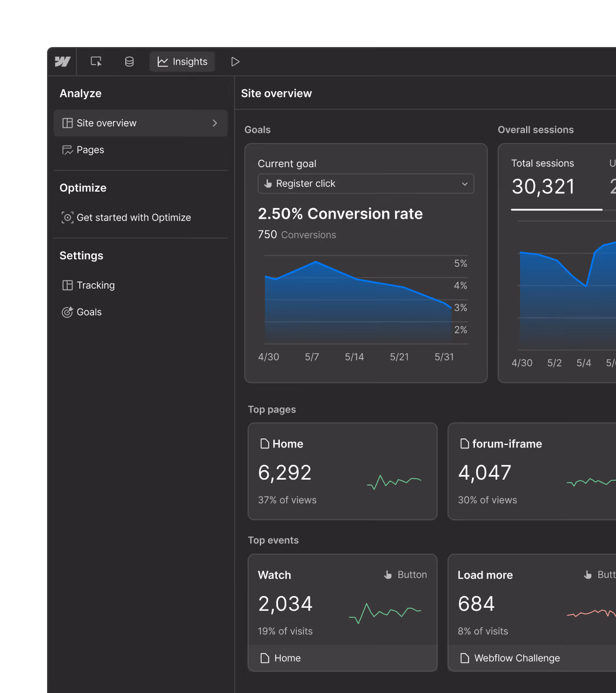The height and width of the screenshot is (693, 616).
Task: Click the Overall sessions heading
Action: click(x=535, y=129)
